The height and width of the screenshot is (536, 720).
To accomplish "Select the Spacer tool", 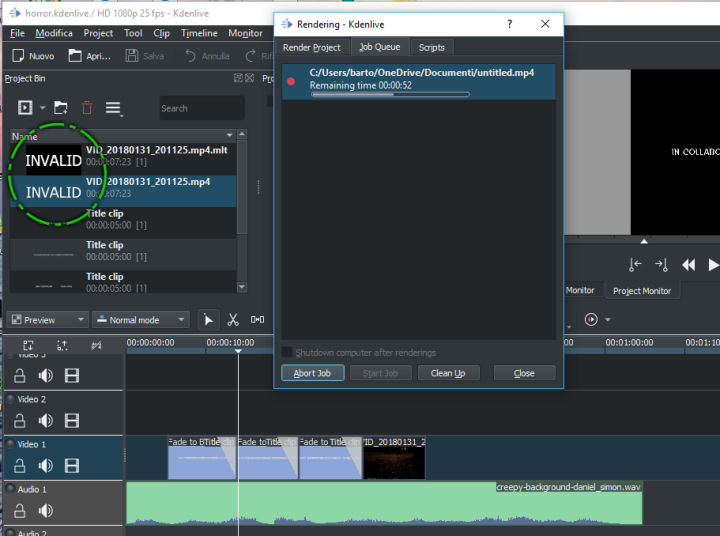I will [257, 320].
